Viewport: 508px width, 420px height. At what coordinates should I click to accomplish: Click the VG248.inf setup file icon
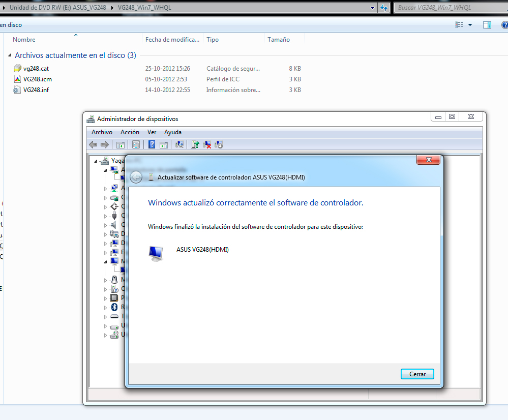point(17,90)
